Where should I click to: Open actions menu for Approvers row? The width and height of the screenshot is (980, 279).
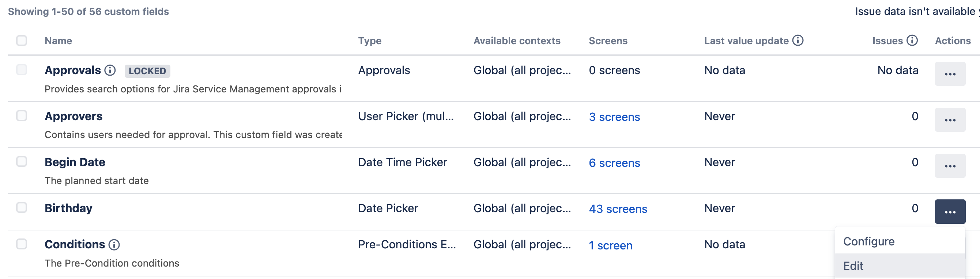point(950,120)
